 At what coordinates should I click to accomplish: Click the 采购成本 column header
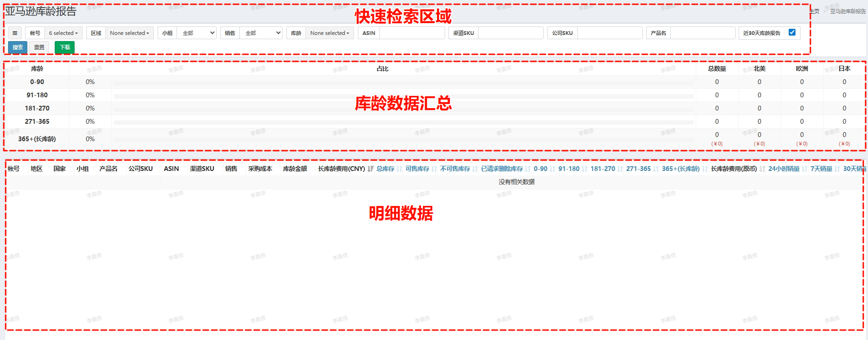pos(260,169)
